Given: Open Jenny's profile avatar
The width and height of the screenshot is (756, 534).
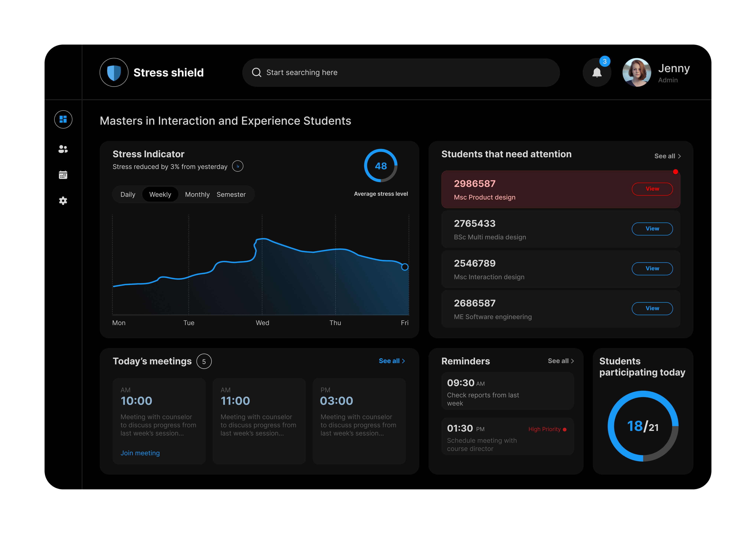Looking at the screenshot, I should click(636, 72).
